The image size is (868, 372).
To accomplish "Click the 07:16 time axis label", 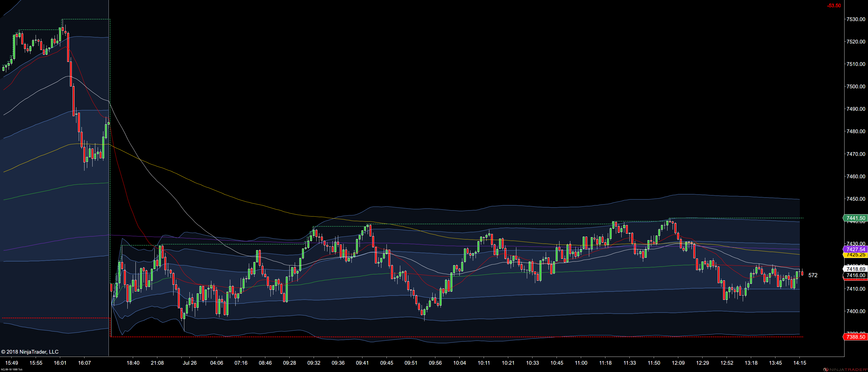I will pos(240,363).
